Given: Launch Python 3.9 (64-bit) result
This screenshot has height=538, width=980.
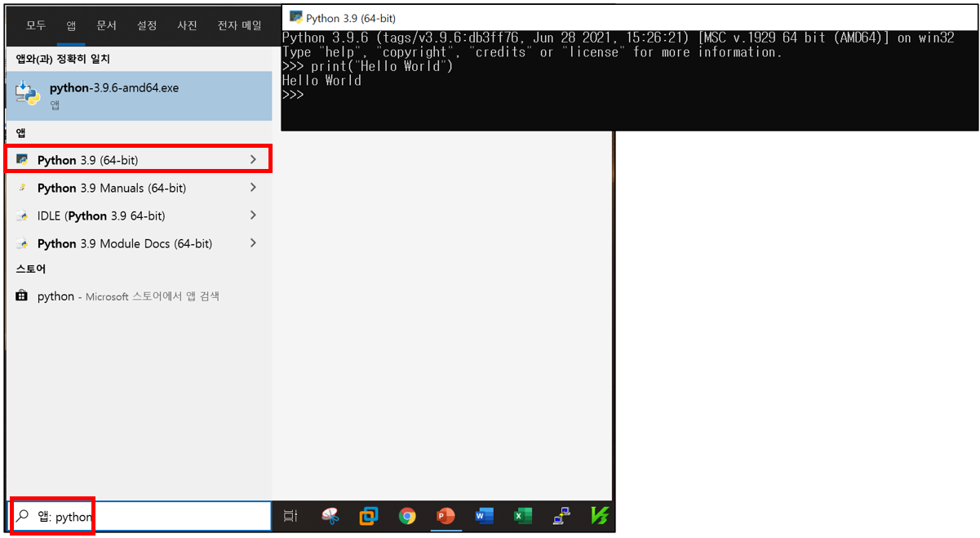Looking at the screenshot, I should point(139,160).
